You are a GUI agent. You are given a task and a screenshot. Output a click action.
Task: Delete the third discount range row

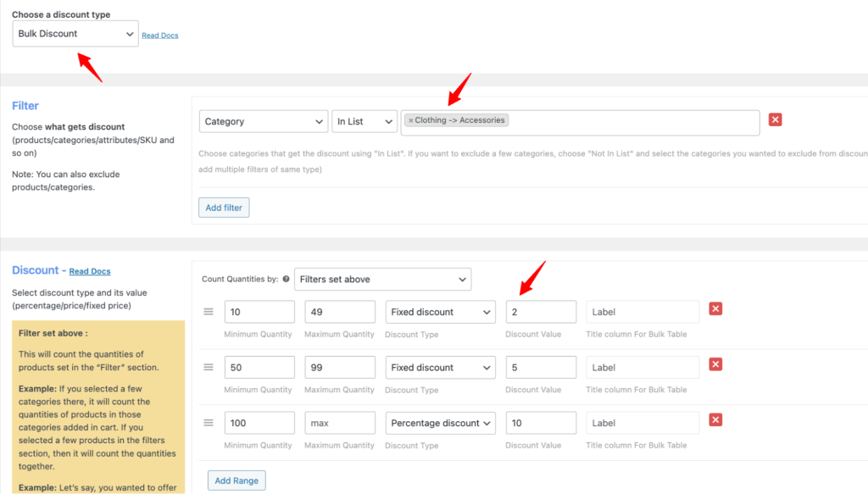tap(715, 419)
